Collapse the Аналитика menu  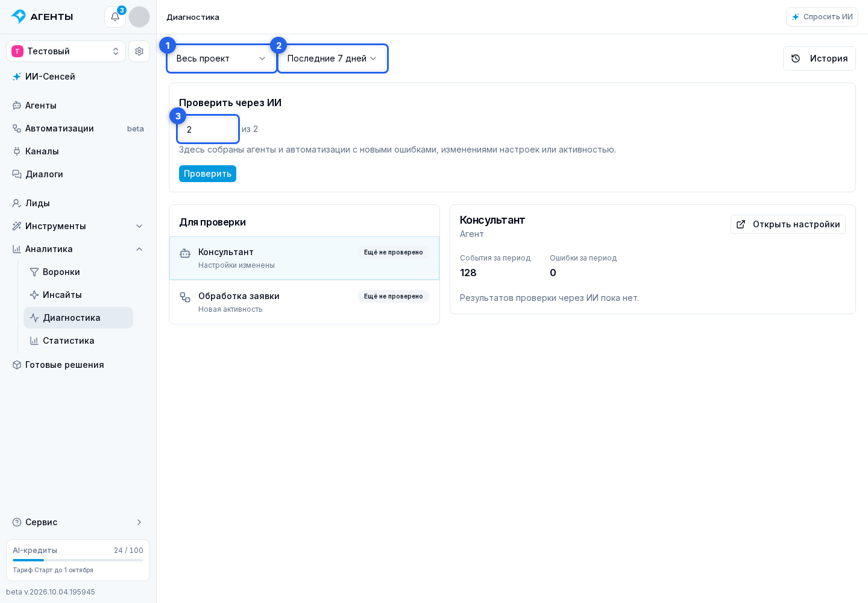tap(78, 249)
